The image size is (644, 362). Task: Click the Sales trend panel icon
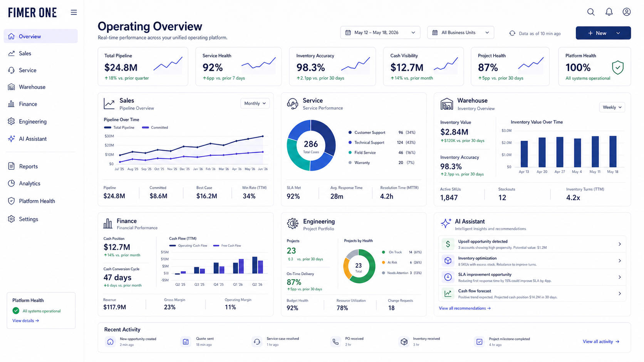[x=109, y=103]
